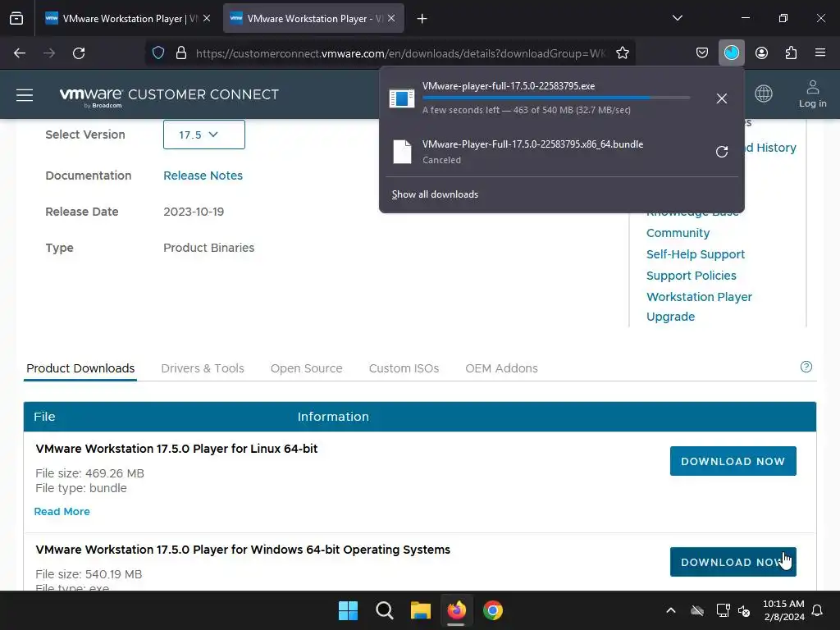Download Now for Linux 64-bit Player
The width and height of the screenshot is (840, 630).
click(x=733, y=461)
